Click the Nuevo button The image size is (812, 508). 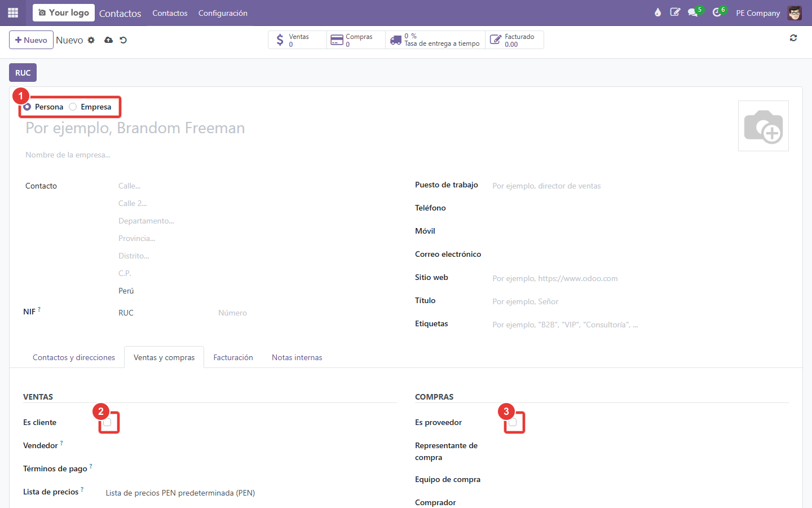[31, 40]
